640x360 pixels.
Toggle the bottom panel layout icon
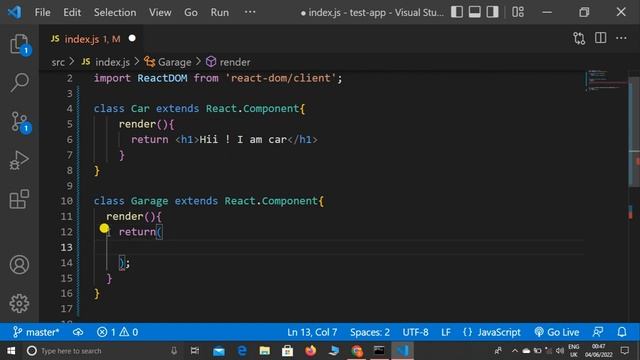pyautogui.click(x=474, y=12)
